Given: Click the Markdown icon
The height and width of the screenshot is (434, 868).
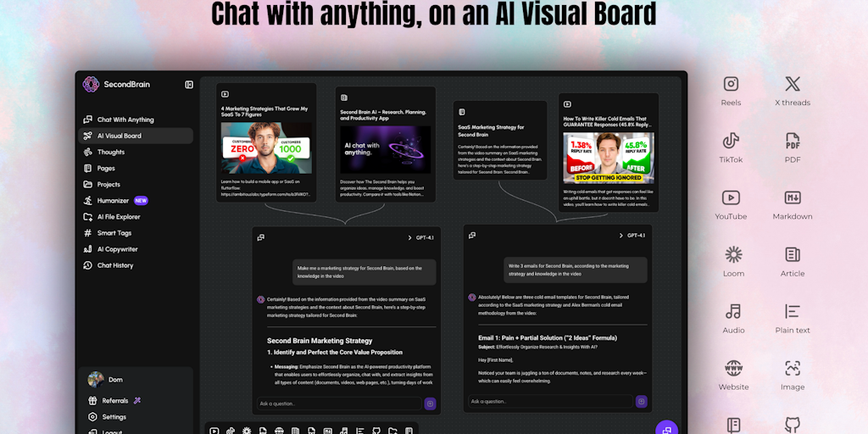Looking at the screenshot, I should [x=793, y=198].
